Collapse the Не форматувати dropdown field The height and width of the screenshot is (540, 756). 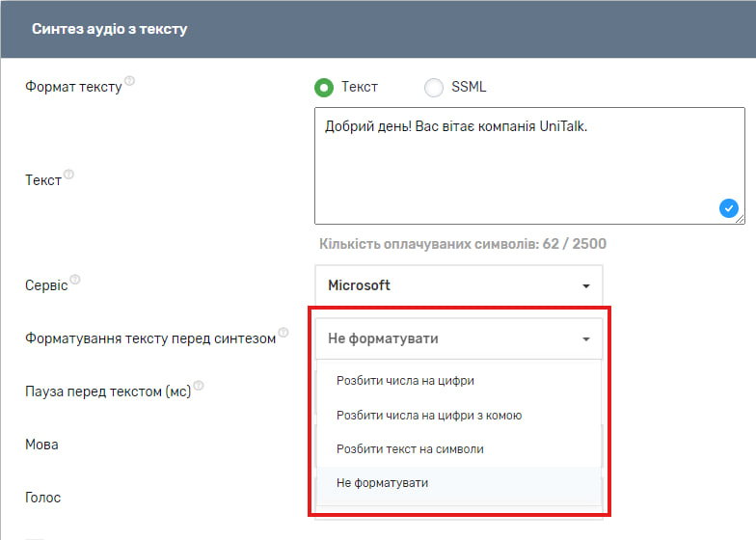pos(458,339)
